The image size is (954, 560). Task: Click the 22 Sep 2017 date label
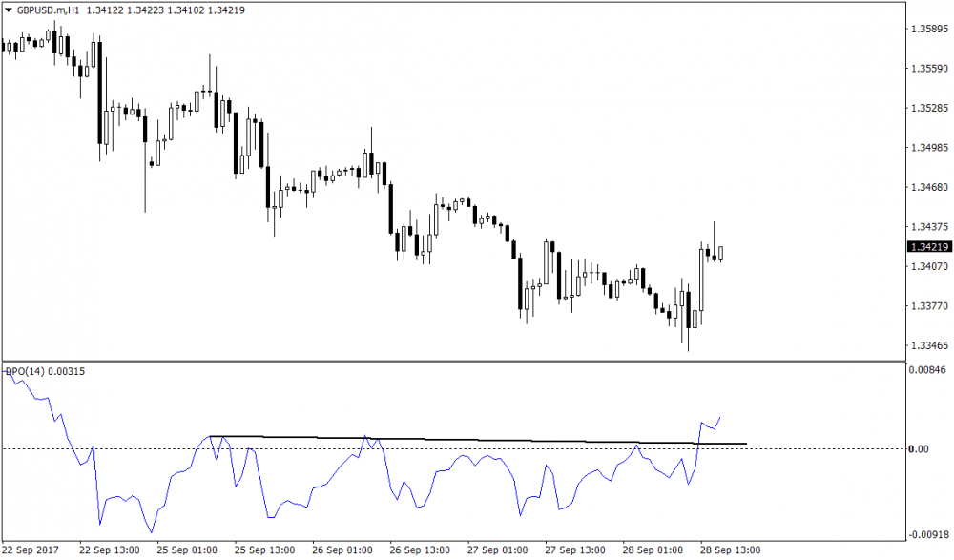pos(31,550)
